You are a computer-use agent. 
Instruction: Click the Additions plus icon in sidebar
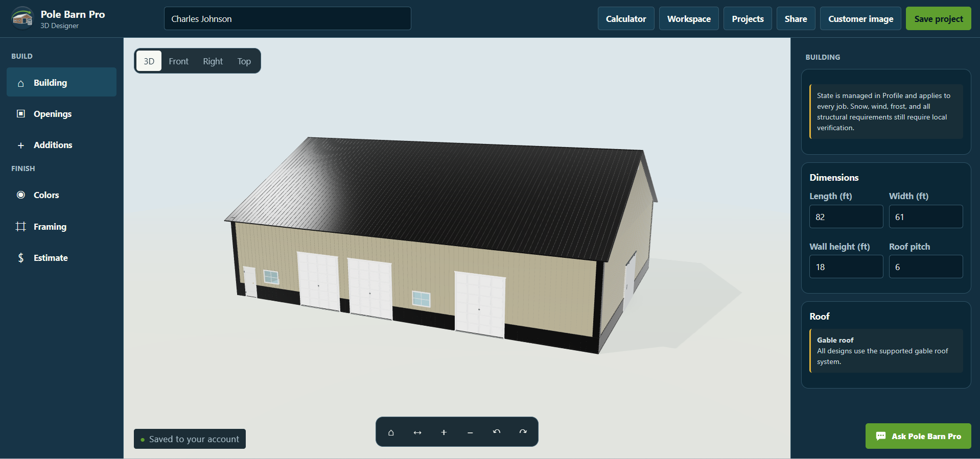click(x=21, y=146)
